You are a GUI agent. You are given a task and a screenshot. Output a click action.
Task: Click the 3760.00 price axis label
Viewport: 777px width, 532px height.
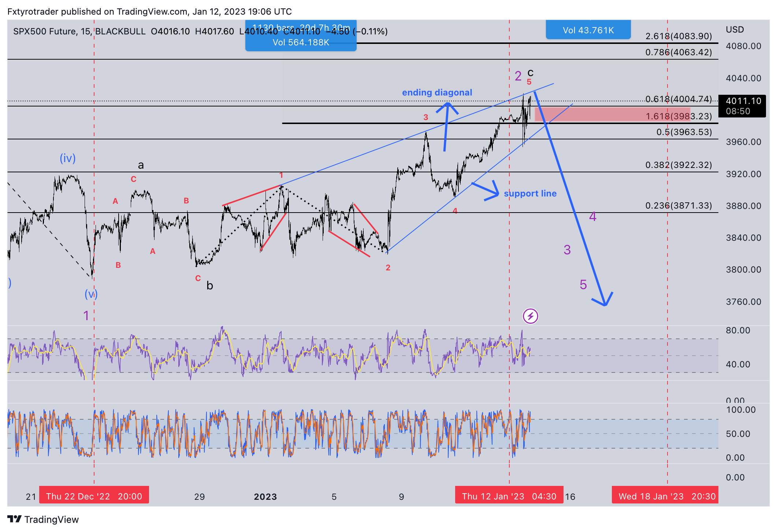tap(744, 302)
